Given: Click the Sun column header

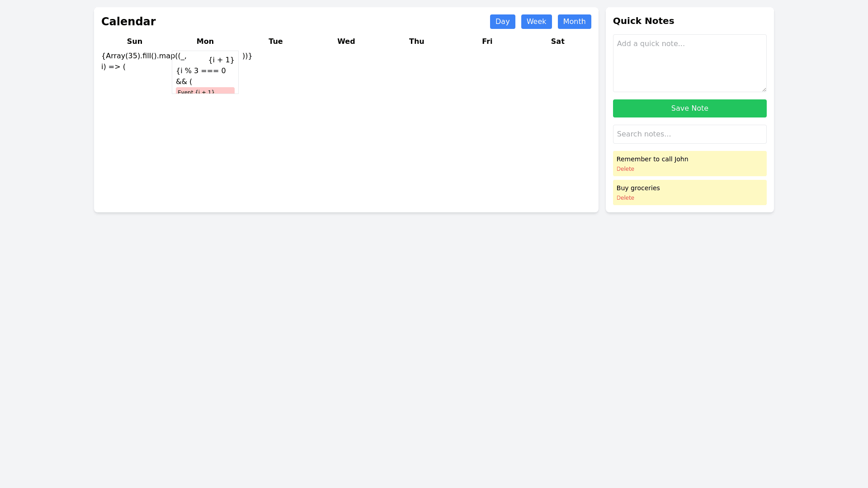Looking at the screenshot, I should [x=135, y=42].
